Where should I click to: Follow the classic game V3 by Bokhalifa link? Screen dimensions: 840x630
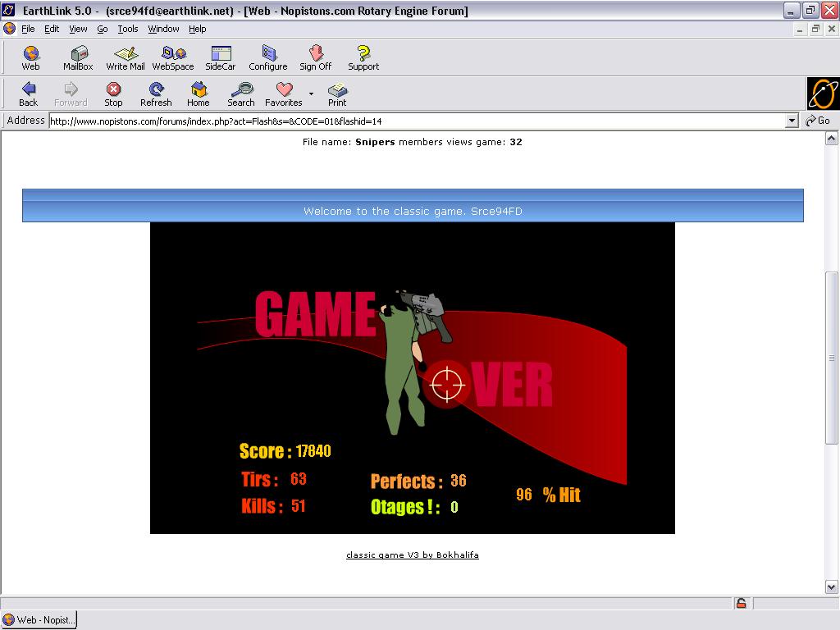[412, 555]
